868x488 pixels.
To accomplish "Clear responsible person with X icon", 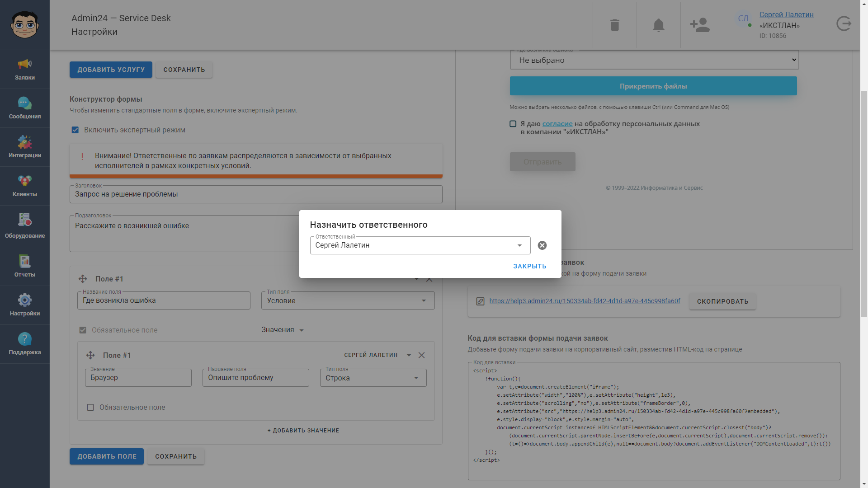I will (x=542, y=245).
